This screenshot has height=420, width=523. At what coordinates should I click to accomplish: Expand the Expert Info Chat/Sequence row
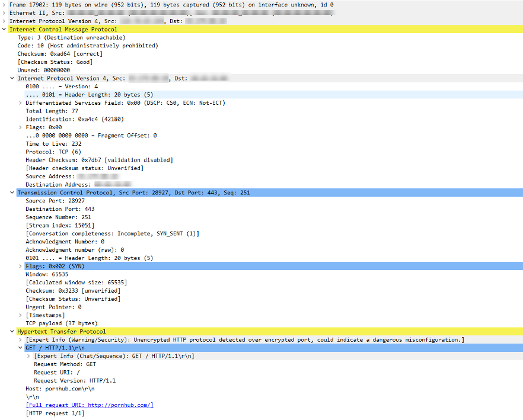(28, 357)
